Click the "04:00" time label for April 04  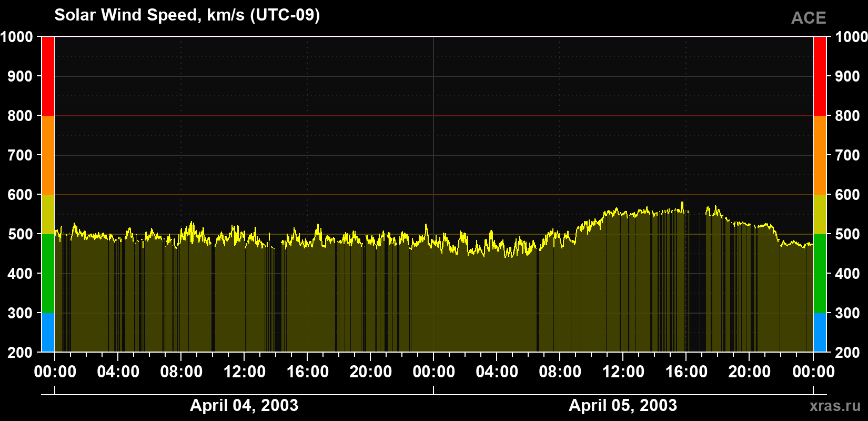click(x=118, y=372)
